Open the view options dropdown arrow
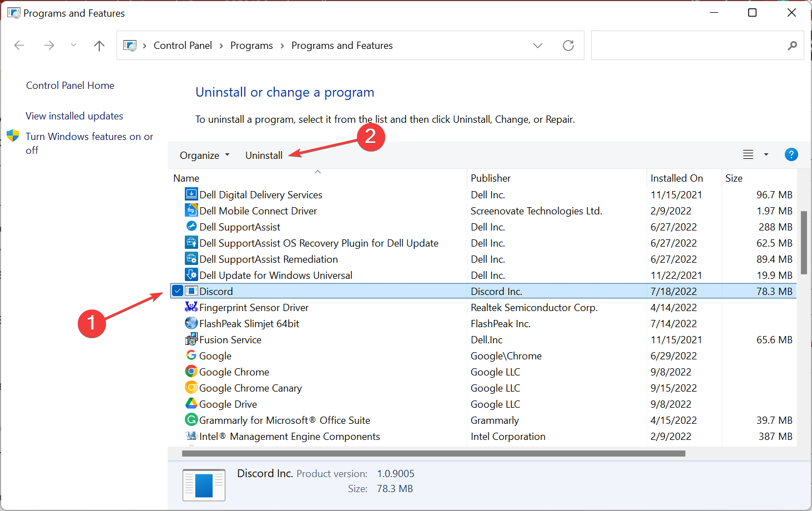This screenshot has width=812, height=511. [x=766, y=155]
